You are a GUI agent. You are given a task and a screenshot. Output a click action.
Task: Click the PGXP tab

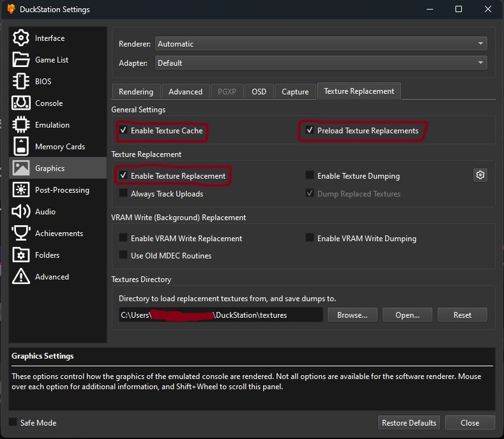coord(227,92)
